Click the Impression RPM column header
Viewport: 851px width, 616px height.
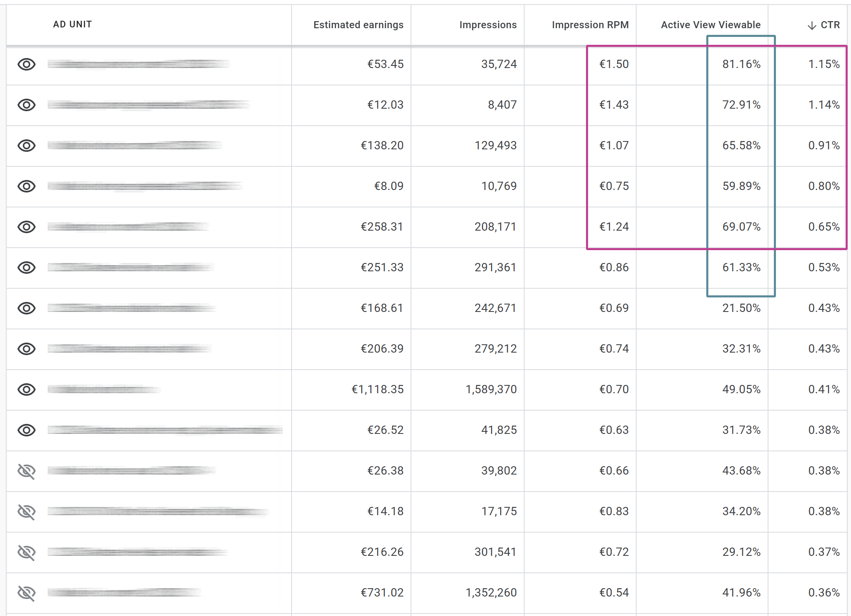pyautogui.click(x=590, y=25)
